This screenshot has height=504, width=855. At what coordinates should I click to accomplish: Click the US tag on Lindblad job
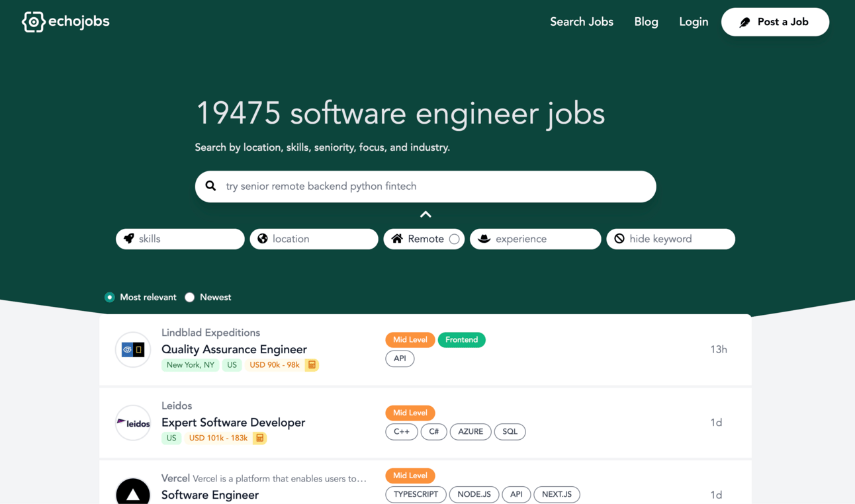[x=232, y=365]
